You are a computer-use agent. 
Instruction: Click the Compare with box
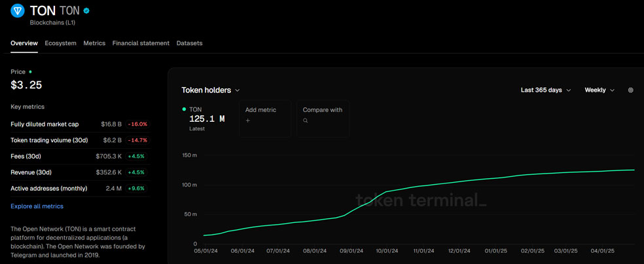pyautogui.click(x=323, y=119)
